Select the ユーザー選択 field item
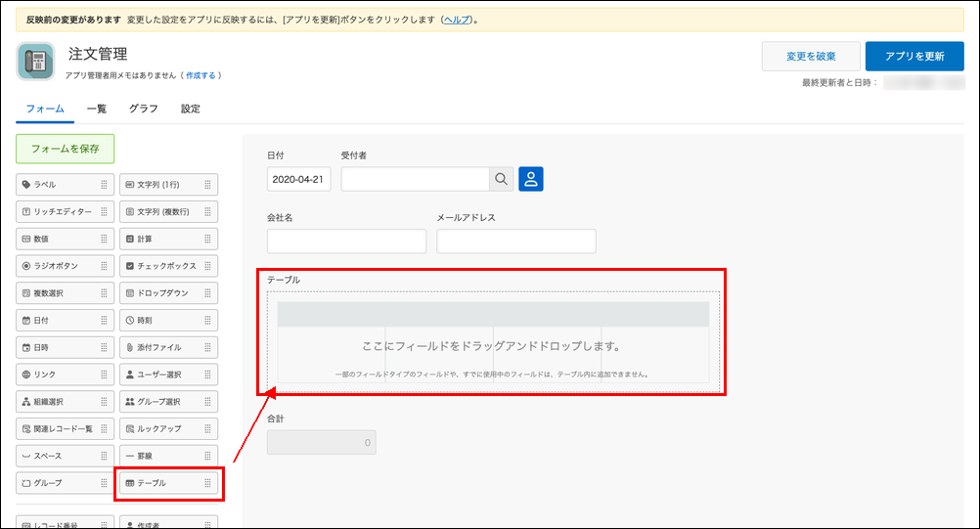980x529 pixels. pyautogui.click(x=169, y=375)
